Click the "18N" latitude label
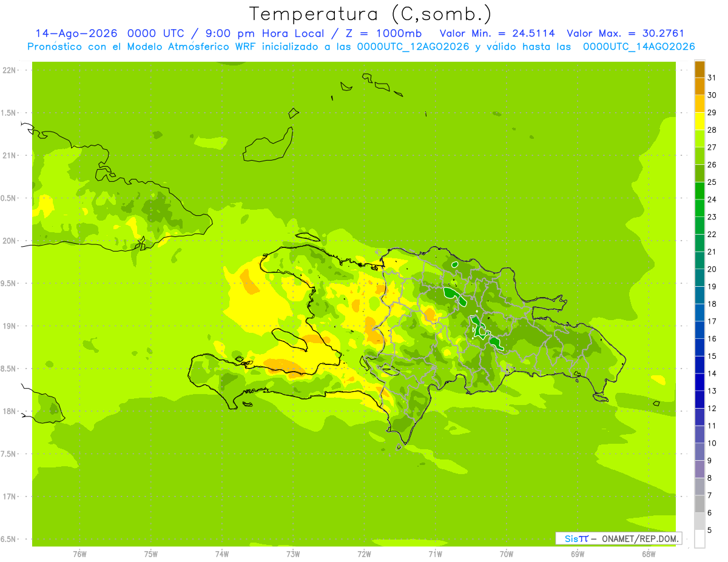Screen dimensions: 728x562 8,411
